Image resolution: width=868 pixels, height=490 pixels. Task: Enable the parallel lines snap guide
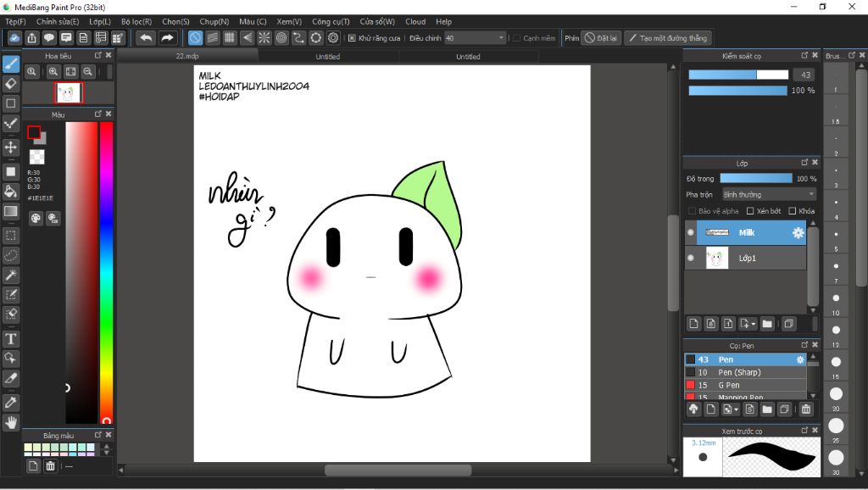[213, 37]
